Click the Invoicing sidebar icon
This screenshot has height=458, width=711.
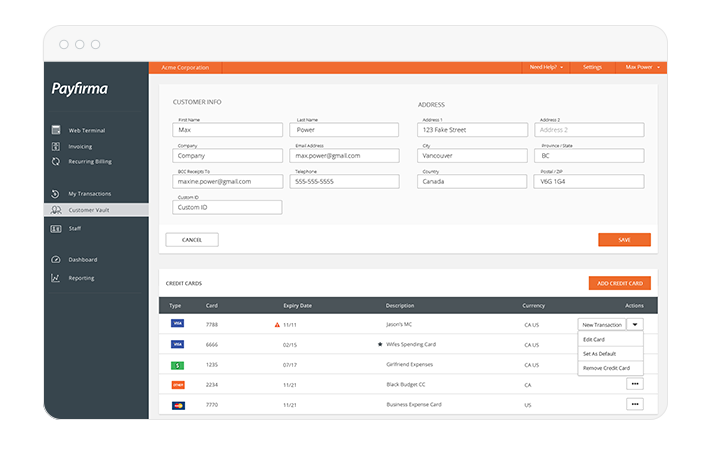tap(56, 146)
